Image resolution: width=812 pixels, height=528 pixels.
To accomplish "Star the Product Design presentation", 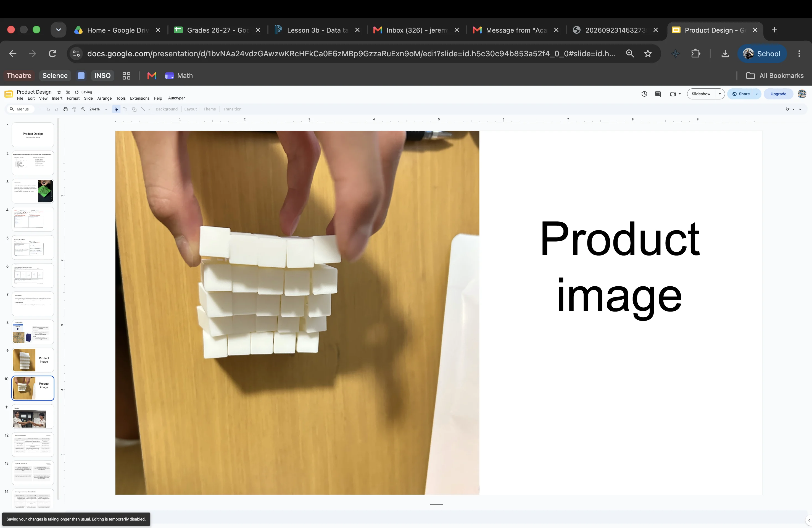I will click(59, 92).
